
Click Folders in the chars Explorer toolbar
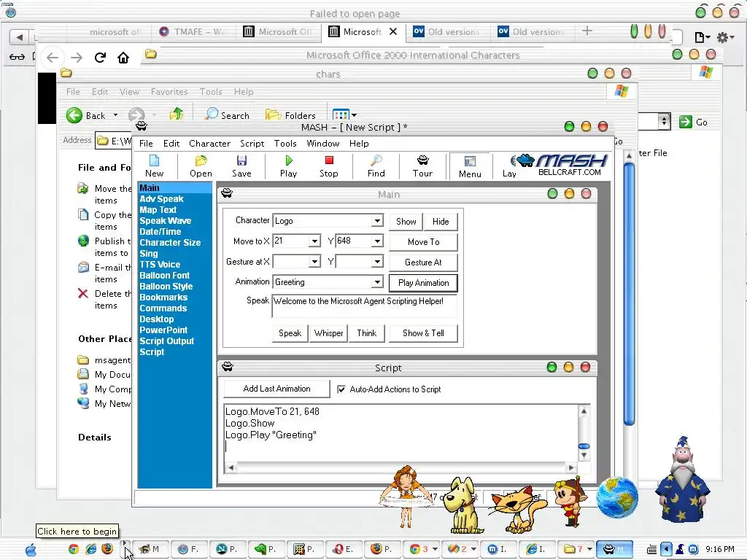290,114
